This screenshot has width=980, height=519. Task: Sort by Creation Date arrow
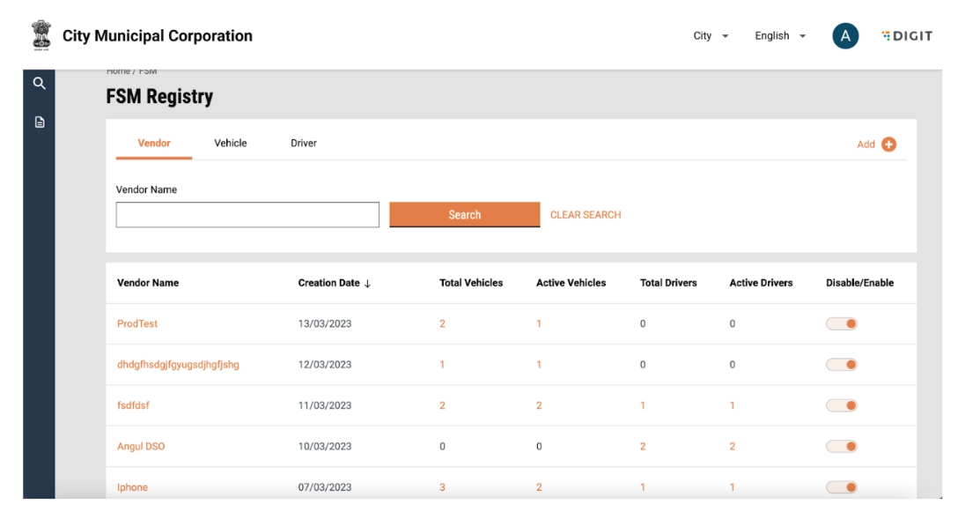[x=368, y=284]
